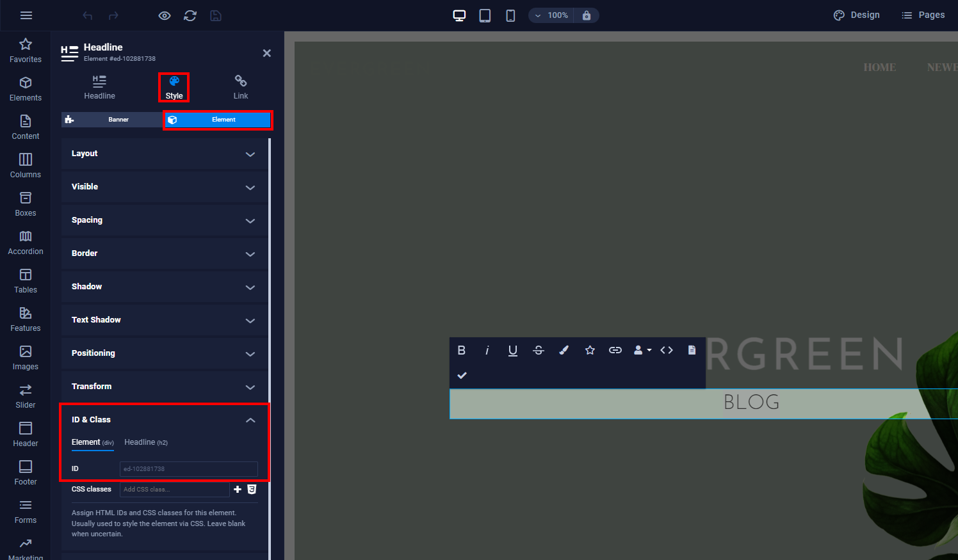The width and height of the screenshot is (958, 560).
Task: Click the ID input field
Action: tap(188, 469)
